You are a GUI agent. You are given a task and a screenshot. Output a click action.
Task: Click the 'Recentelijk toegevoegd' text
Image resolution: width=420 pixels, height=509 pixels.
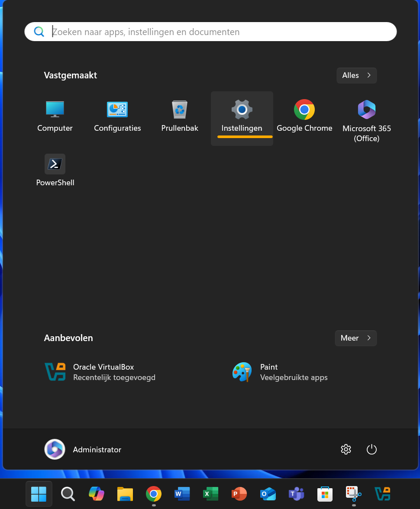(x=114, y=377)
